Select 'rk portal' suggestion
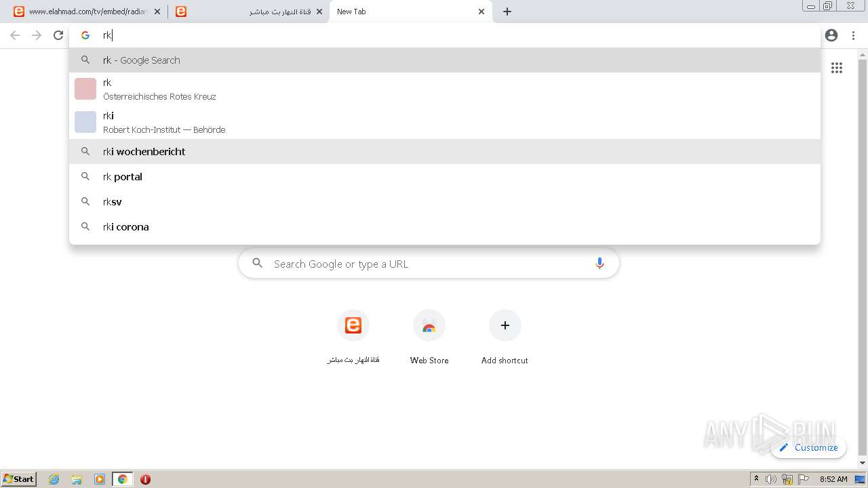This screenshot has height=488, width=868. (445, 176)
